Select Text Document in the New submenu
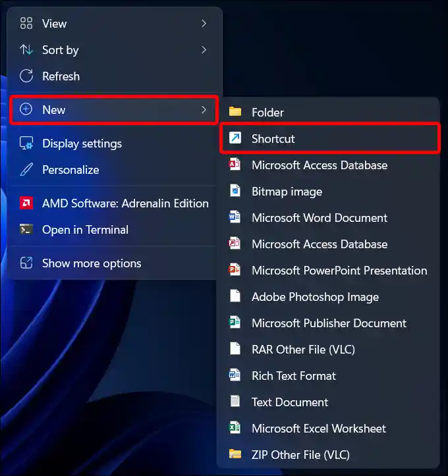The image size is (448, 476). coord(328,402)
